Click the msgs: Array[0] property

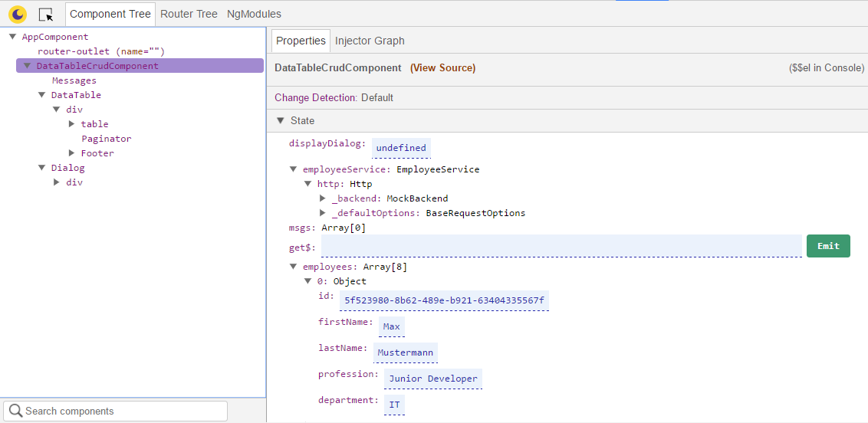pos(327,228)
